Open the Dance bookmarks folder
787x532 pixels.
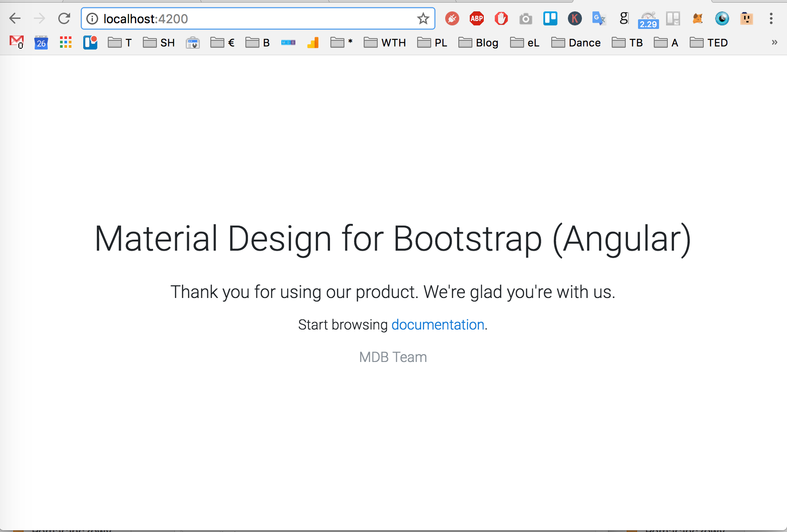[576, 43]
